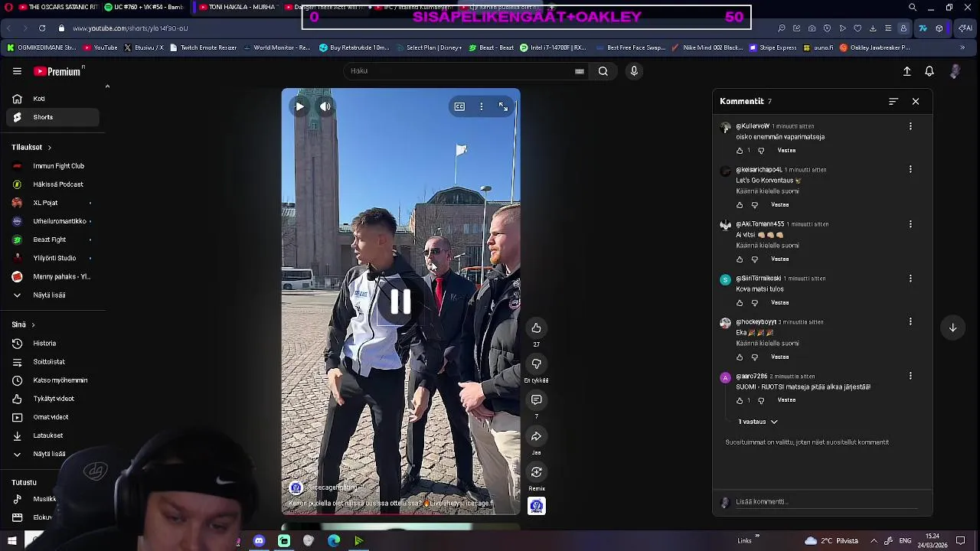Select Shorts in the sidebar
This screenshot has width=980, height=551.
coord(52,117)
